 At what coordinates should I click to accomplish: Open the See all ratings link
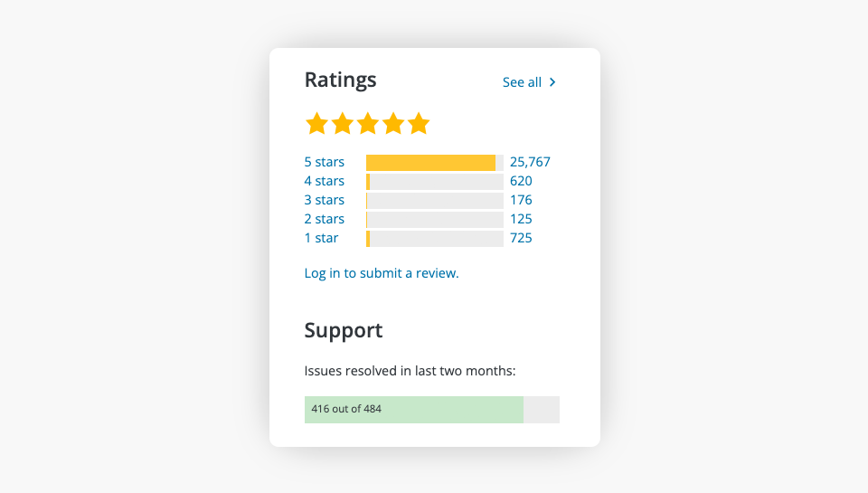pos(522,82)
